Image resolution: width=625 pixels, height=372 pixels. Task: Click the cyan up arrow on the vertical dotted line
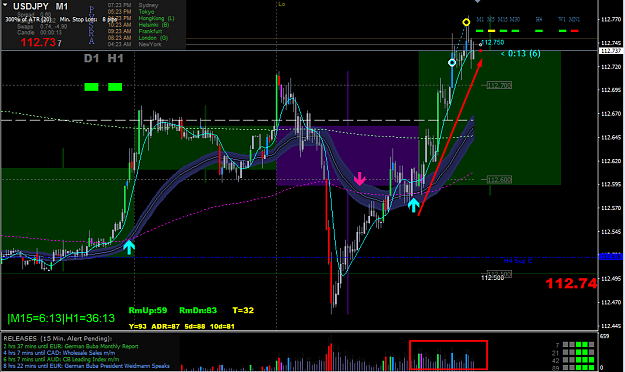point(128,247)
